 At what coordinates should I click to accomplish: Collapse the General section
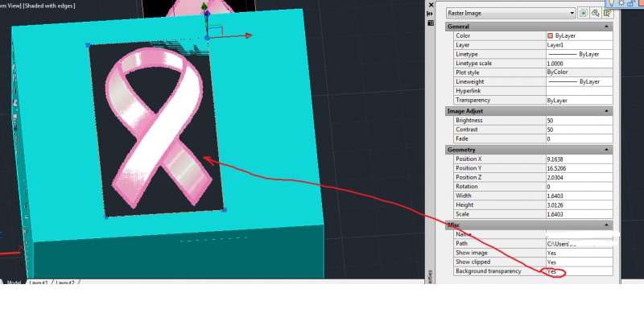[x=606, y=27]
